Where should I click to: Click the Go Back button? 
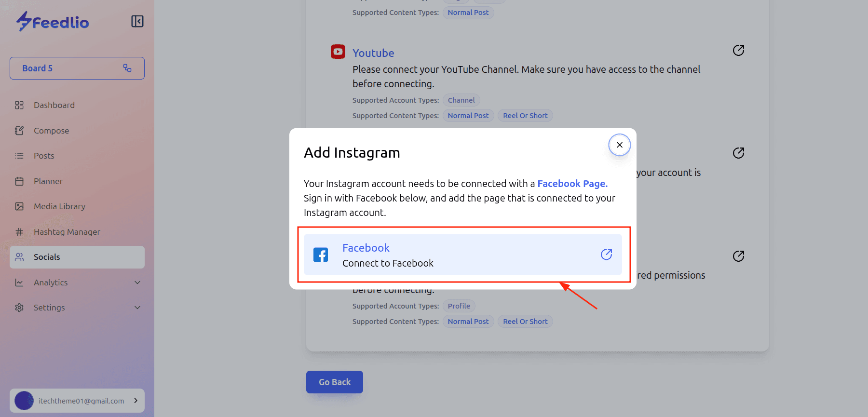pos(334,382)
